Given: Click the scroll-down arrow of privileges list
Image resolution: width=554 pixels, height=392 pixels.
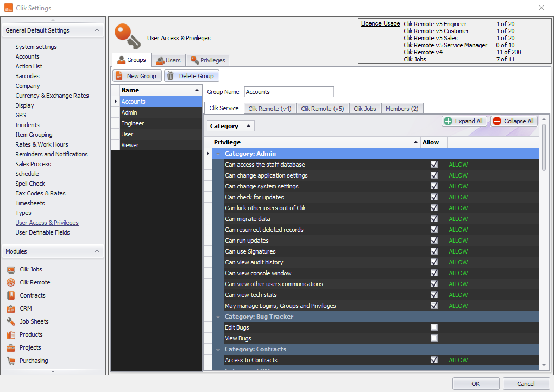Looking at the screenshot, I should [544, 366].
